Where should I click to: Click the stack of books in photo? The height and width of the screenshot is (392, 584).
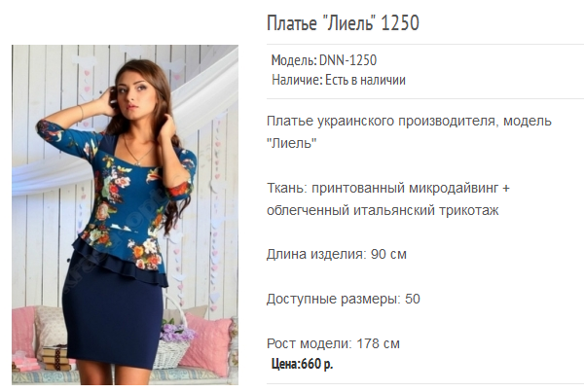pos(55,358)
